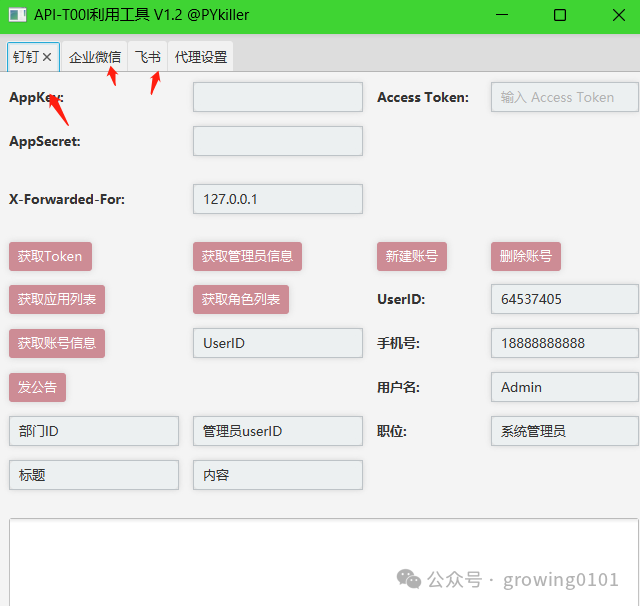The image size is (640, 606).
Task: Minimize the API-T00l window
Action: [x=502, y=15]
